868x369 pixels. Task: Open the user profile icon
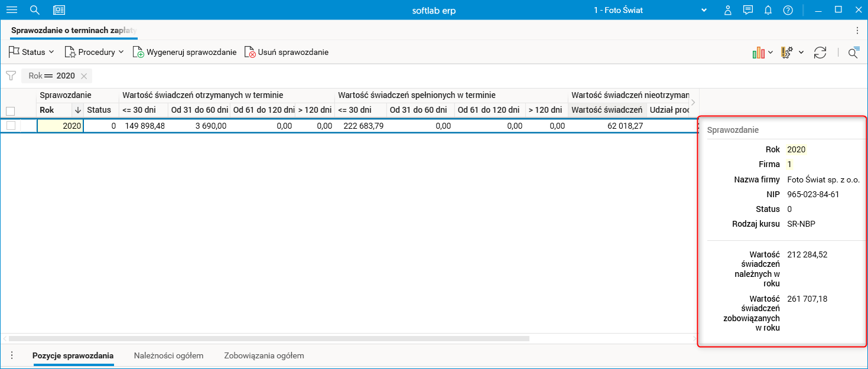pos(728,10)
